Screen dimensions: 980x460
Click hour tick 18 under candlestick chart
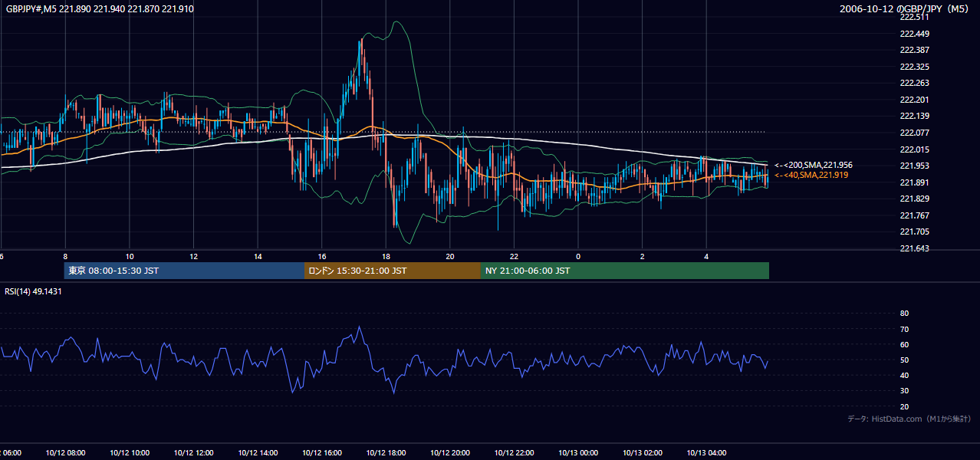pos(386,256)
